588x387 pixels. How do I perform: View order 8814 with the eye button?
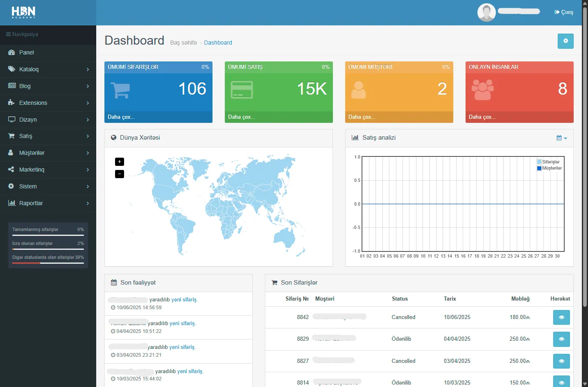click(x=561, y=382)
